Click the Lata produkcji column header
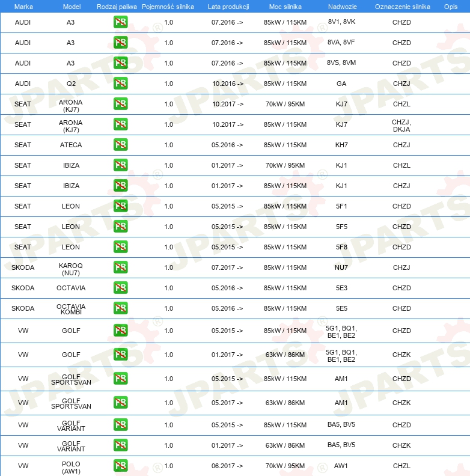The height and width of the screenshot is (476, 470). pyautogui.click(x=228, y=7)
